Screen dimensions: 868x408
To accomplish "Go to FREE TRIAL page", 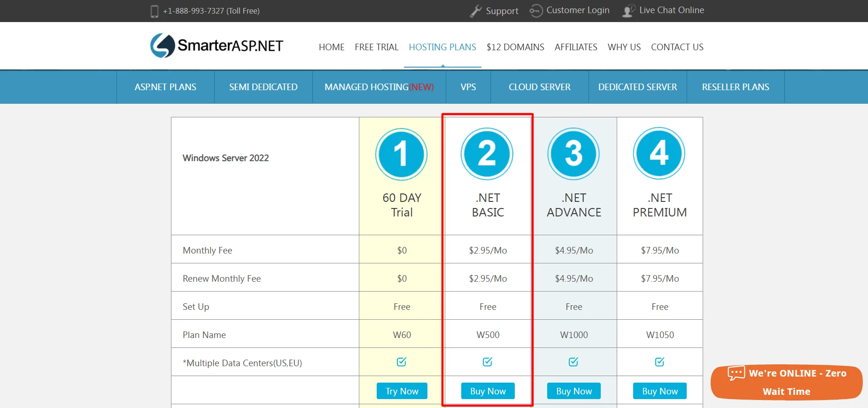I will [377, 47].
